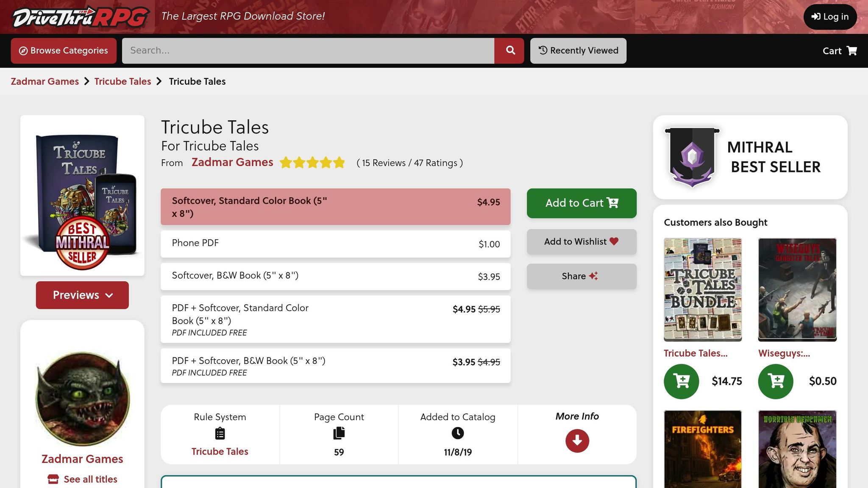Image resolution: width=868 pixels, height=488 pixels.
Task: Open the Firefighters cover thumbnail
Action: [x=703, y=449]
